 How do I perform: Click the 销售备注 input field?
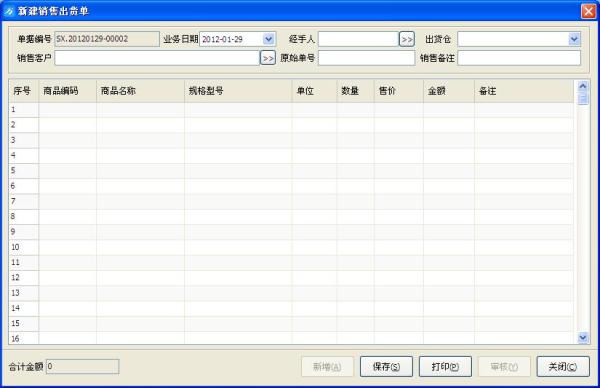pyautogui.click(x=519, y=58)
